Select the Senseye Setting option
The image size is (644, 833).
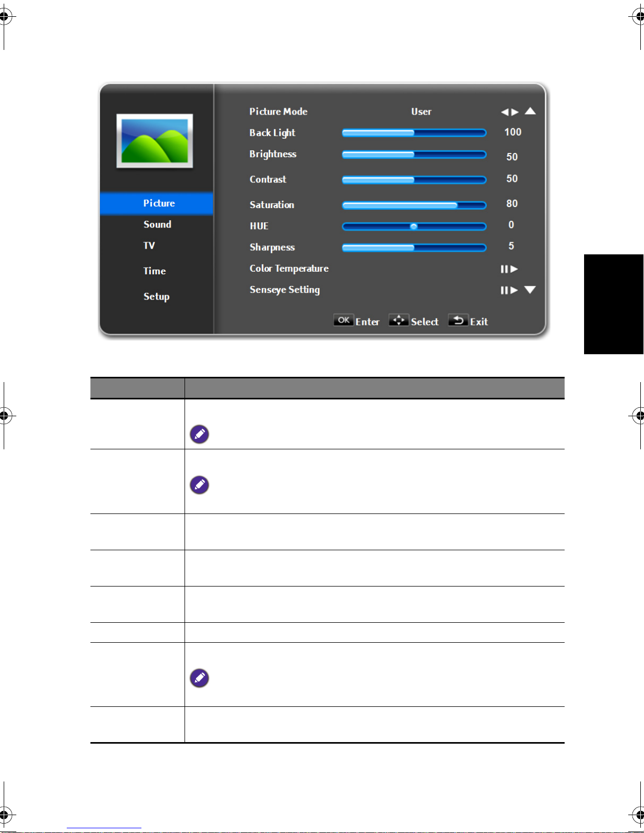(x=285, y=290)
